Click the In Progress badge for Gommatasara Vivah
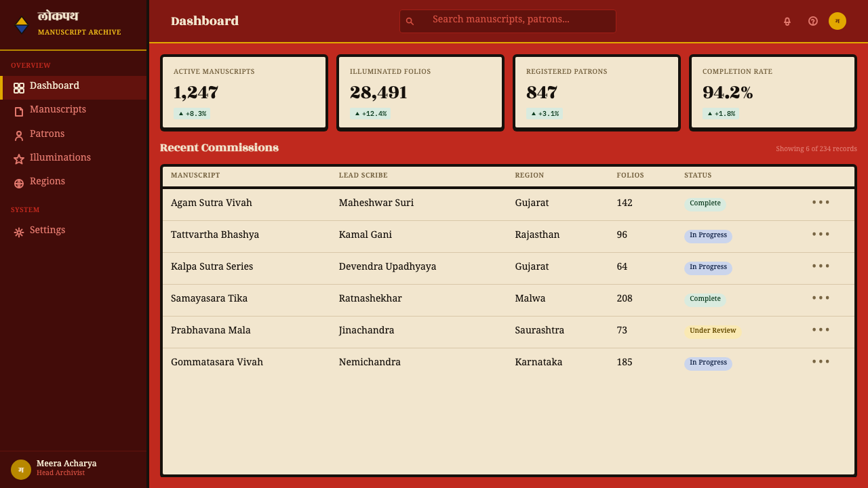Screen dimensions: 868x488 coord(708,363)
